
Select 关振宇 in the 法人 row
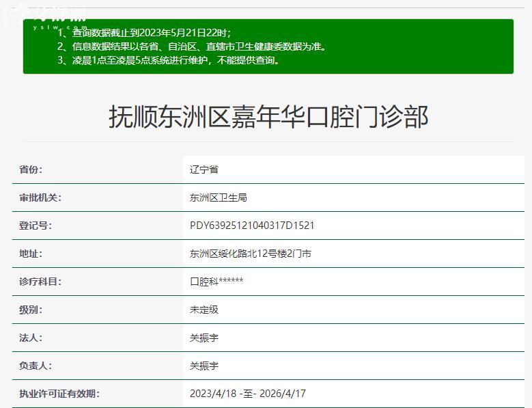(x=204, y=338)
